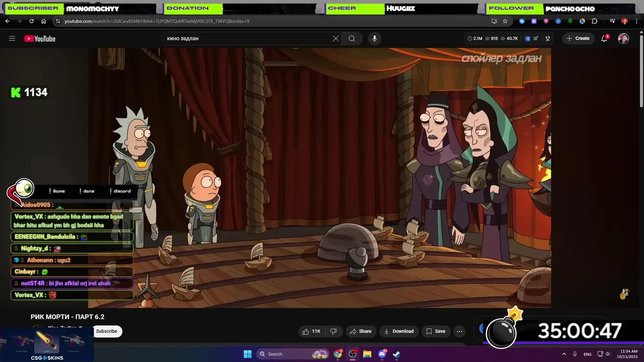Open the YouTube hamburger guide menu
644x362 pixels.
tap(12, 39)
